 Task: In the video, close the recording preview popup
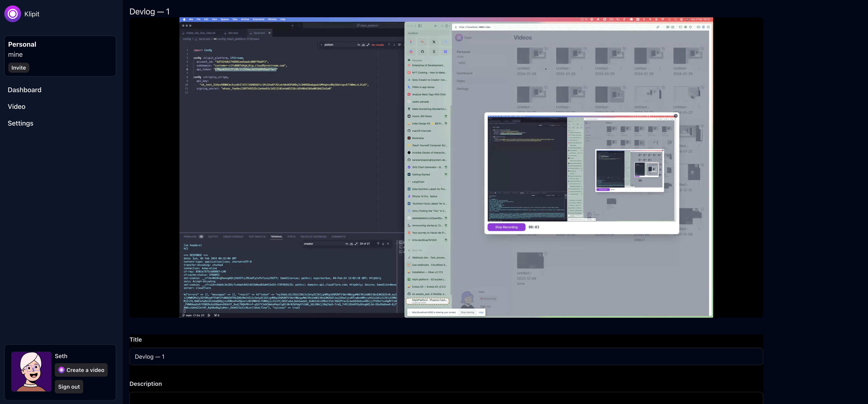[676, 116]
